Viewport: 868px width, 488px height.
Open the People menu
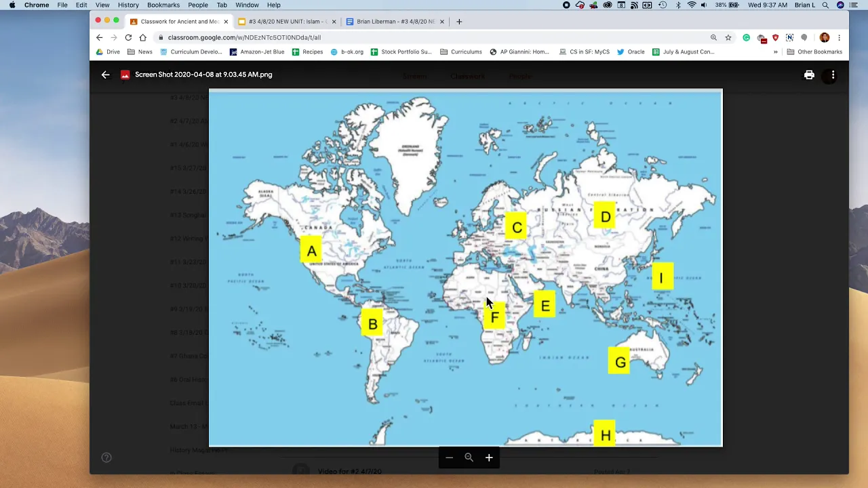pyautogui.click(x=198, y=5)
